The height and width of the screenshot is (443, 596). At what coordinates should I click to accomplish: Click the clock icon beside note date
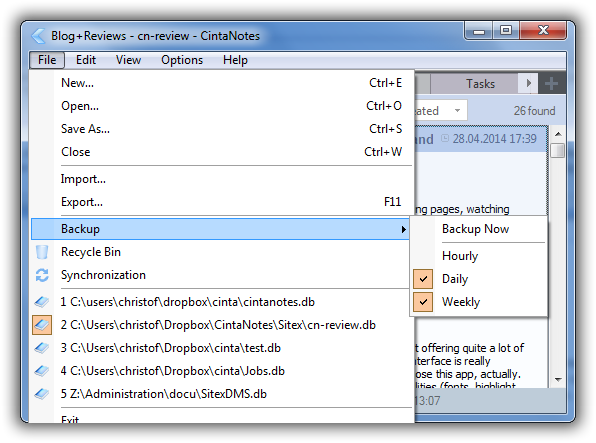(445, 138)
